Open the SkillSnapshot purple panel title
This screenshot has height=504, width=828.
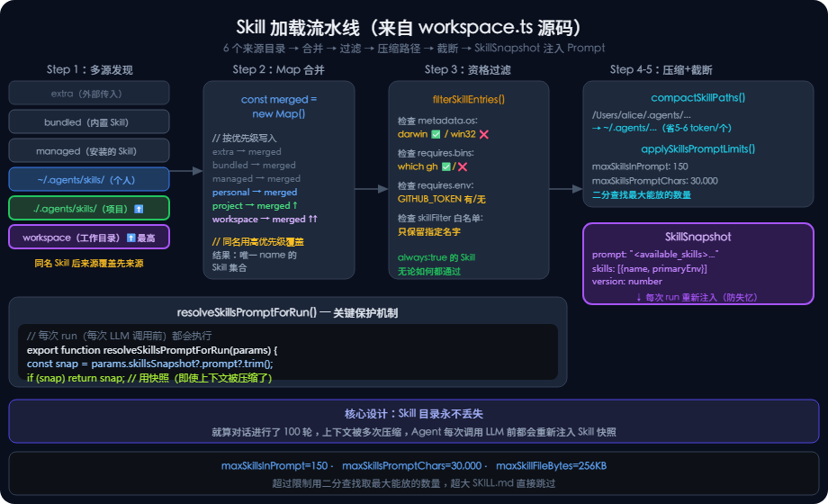click(x=697, y=237)
